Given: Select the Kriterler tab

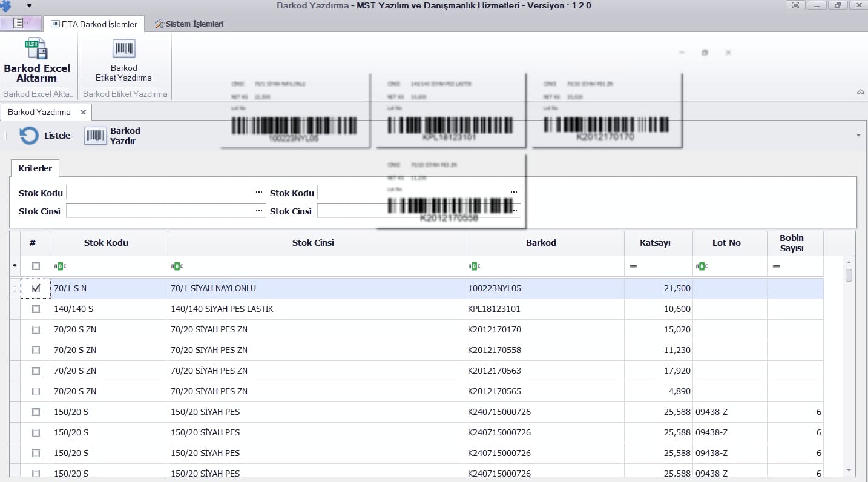Looking at the screenshot, I should 35,168.
